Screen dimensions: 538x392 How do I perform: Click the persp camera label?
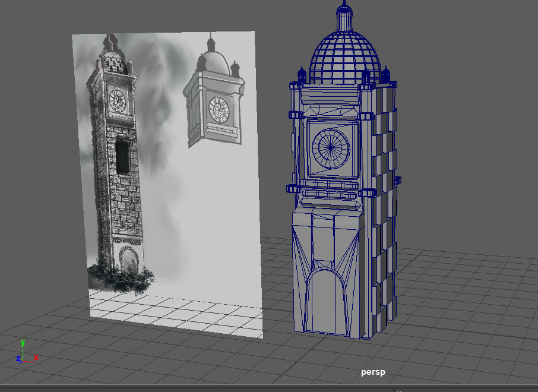373,372
